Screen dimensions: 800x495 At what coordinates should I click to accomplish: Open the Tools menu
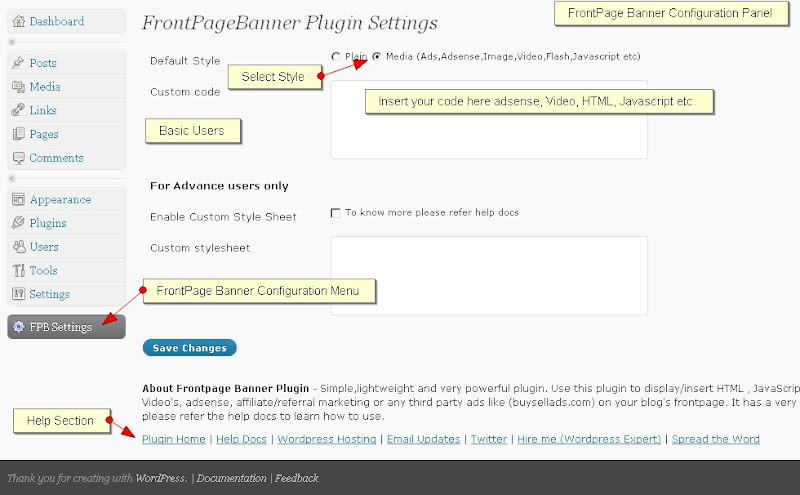pyautogui.click(x=66, y=270)
